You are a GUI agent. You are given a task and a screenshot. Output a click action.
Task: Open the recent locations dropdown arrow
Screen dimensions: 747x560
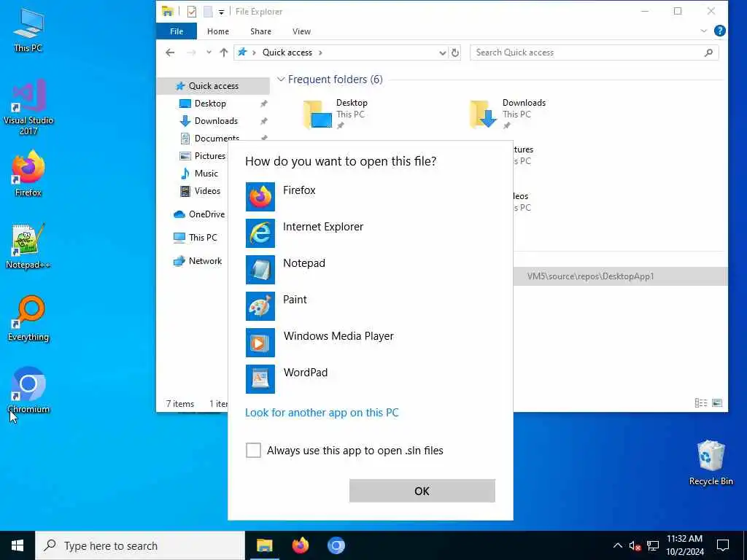click(x=209, y=52)
